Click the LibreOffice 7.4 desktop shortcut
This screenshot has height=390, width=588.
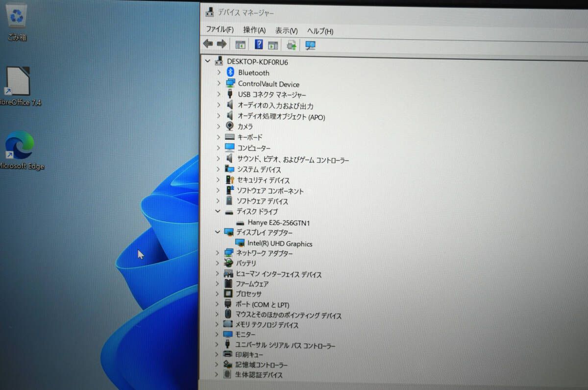tap(19, 87)
